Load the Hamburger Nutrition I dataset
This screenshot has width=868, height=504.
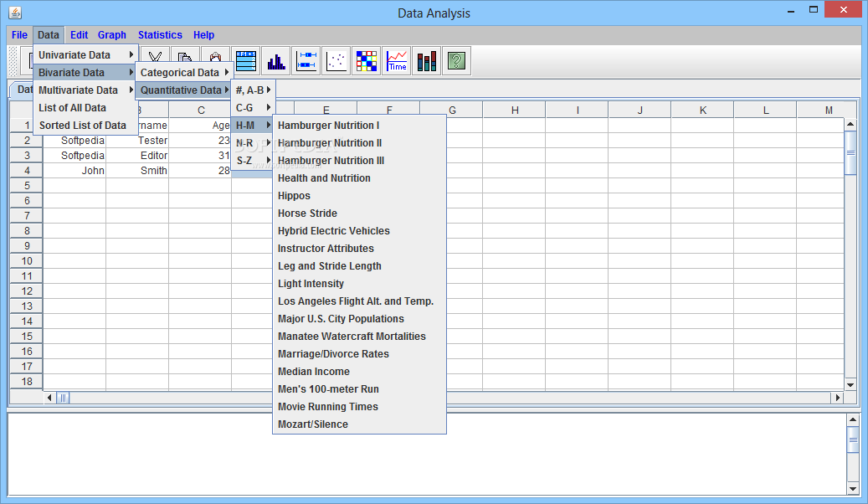(359, 126)
